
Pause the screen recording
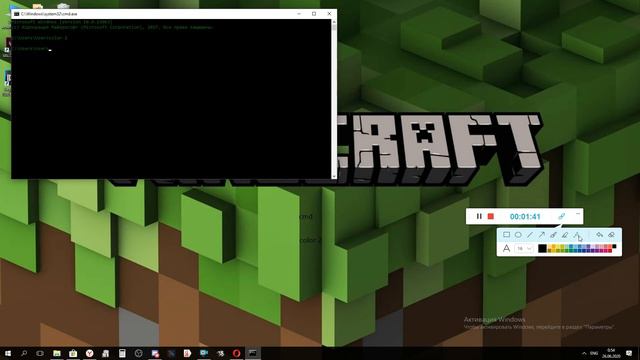[x=479, y=216]
